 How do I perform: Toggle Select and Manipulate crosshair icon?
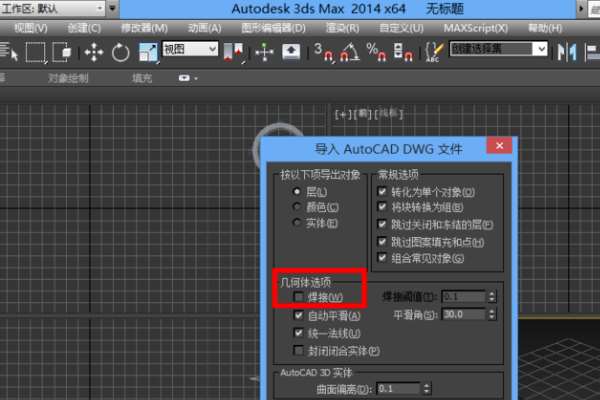click(x=264, y=52)
